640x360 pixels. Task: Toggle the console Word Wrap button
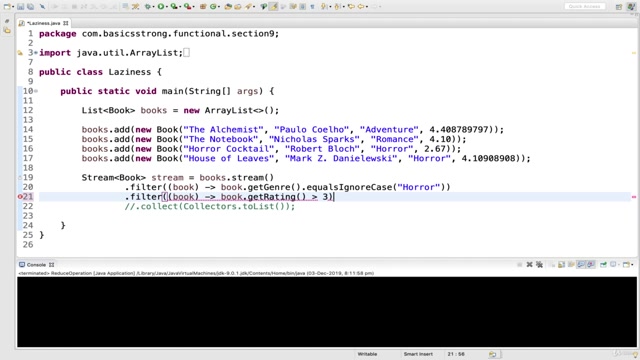(x=571, y=265)
